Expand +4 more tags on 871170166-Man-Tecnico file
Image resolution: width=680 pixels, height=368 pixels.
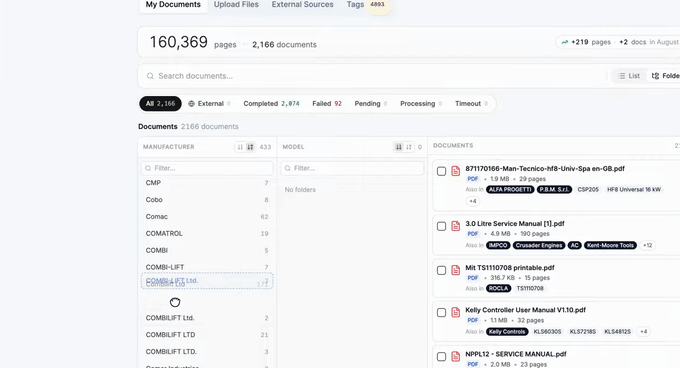coord(473,201)
